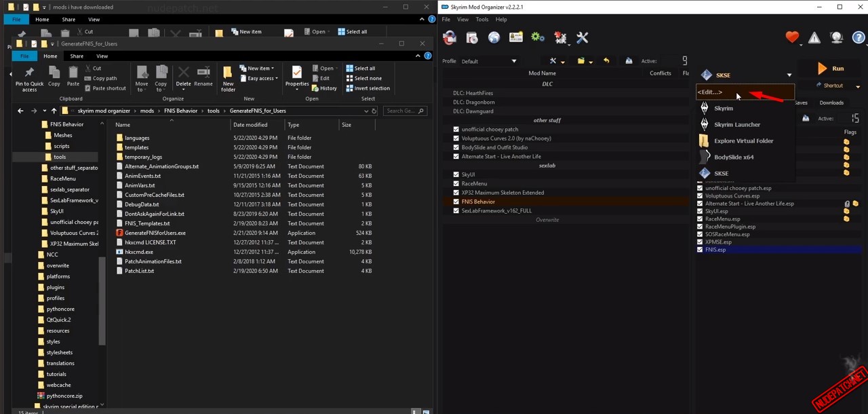Click the Back arrow in Explorer navigation
The image size is (868, 414).
[20, 111]
